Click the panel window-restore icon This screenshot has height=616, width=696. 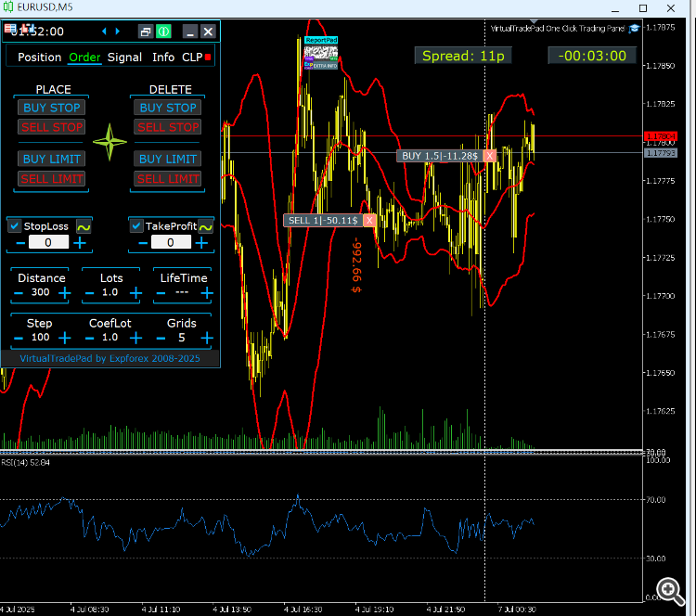(146, 32)
